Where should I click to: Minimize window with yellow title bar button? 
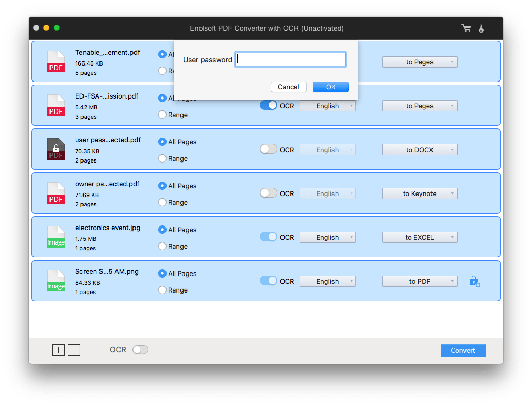(46, 28)
